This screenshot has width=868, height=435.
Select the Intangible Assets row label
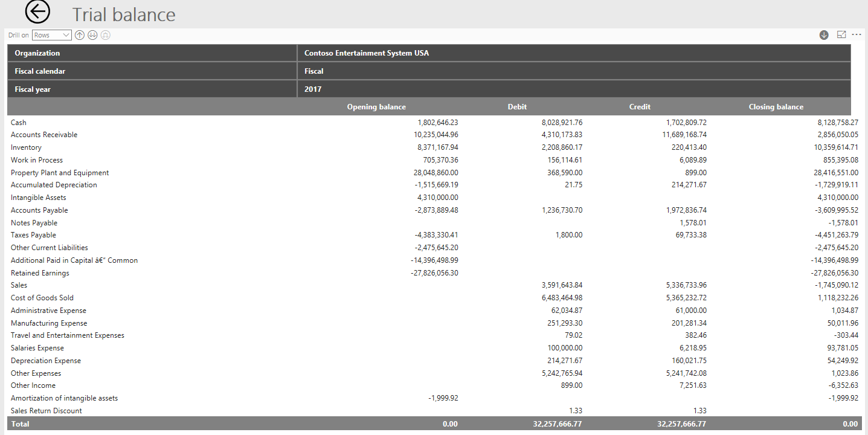click(39, 198)
